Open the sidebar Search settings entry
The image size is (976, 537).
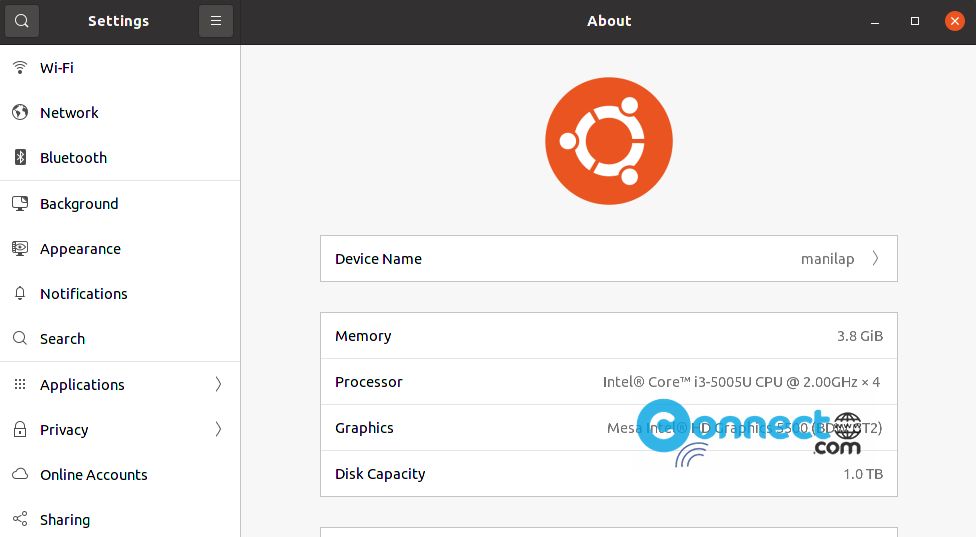point(120,339)
